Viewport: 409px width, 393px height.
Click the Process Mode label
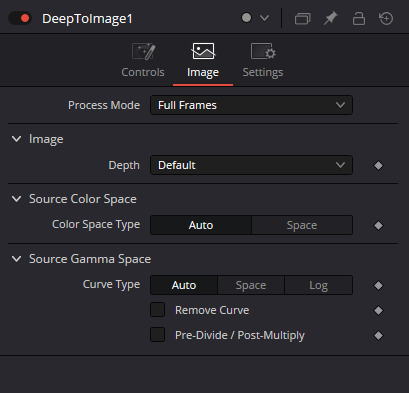tap(104, 105)
